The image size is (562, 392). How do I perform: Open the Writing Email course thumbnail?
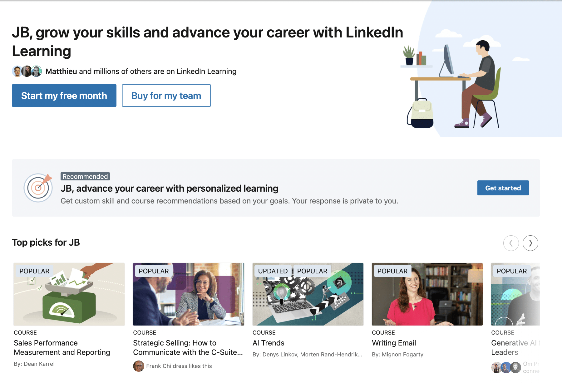[x=427, y=294]
